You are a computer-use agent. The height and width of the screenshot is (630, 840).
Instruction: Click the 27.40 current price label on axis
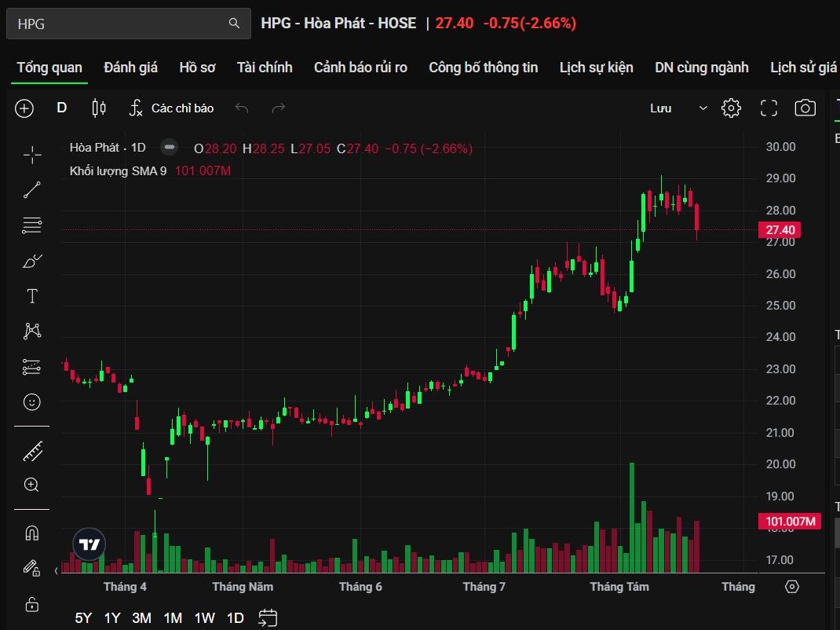pyautogui.click(x=780, y=230)
